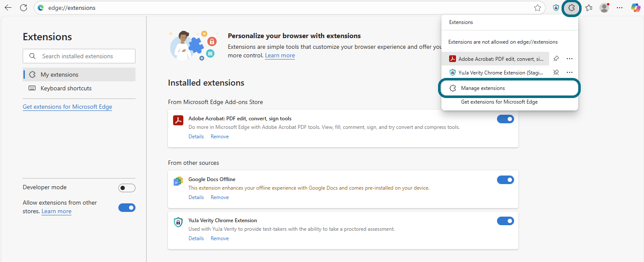Turn off Google Docs Offline extension
This screenshot has width=644, height=262.
point(505,180)
